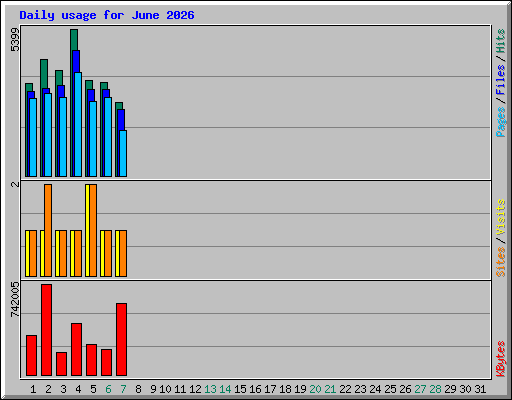Click the green day 21 axis label
Image resolution: width=512 pixels, height=400 pixels.
click(330, 389)
